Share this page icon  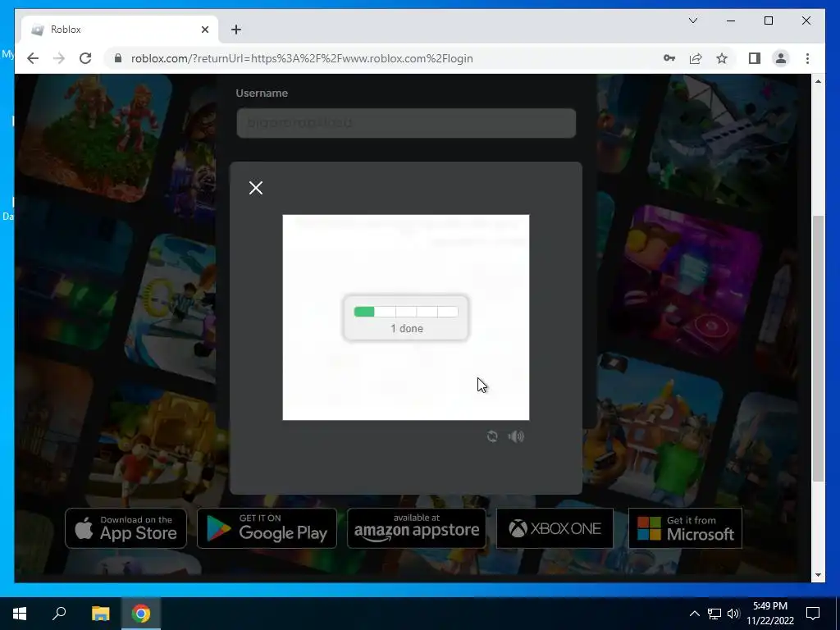point(696,58)
